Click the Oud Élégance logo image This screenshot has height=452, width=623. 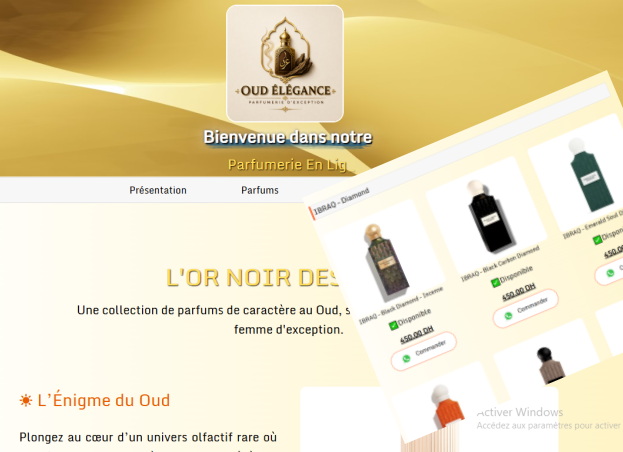285,64
